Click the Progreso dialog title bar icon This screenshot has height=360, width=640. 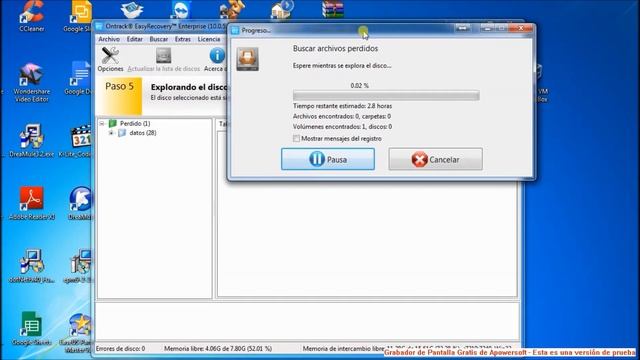click(x=235, y=30)
